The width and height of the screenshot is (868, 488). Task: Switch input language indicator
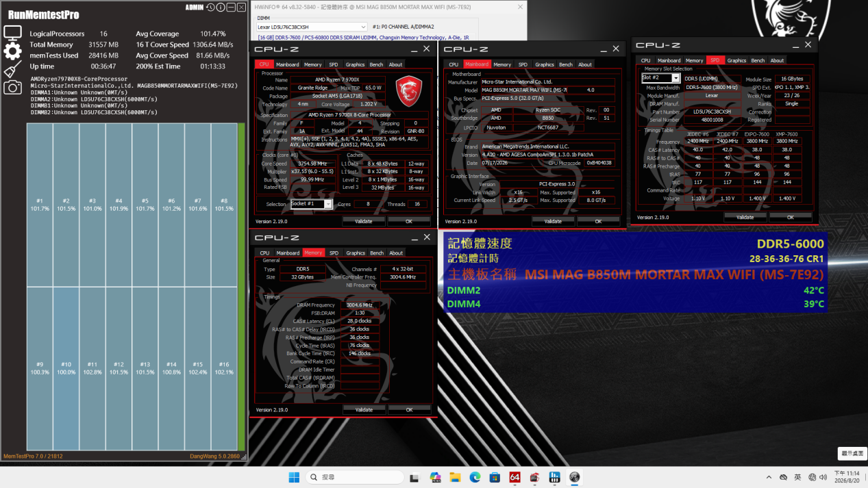[797, 477]
